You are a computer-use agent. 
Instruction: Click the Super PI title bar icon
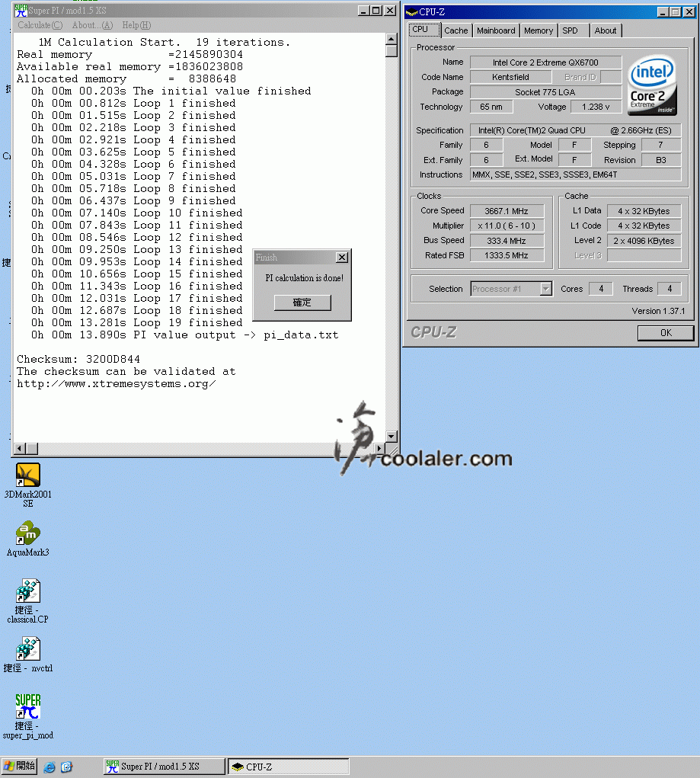coord(21,11)
